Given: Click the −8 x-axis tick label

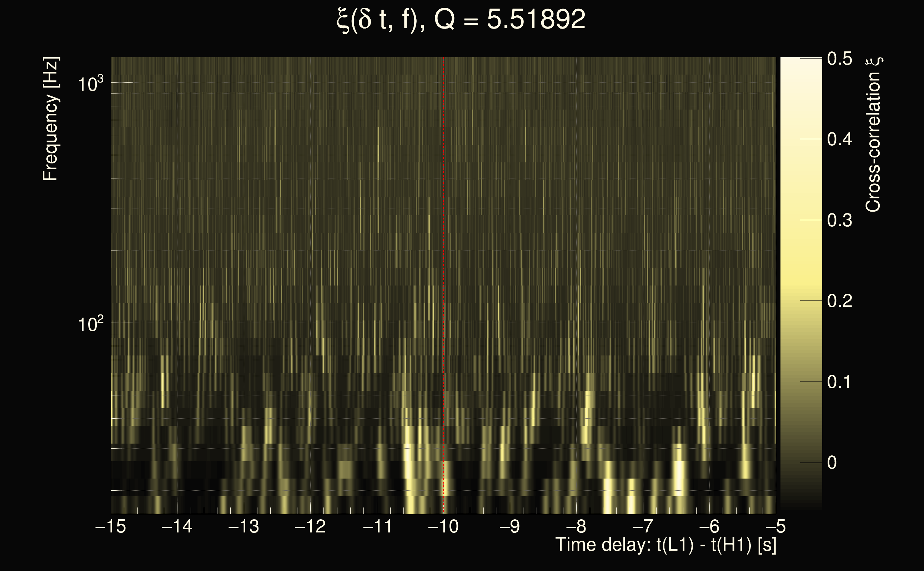Looking at the screenshot, I should 576,526.
